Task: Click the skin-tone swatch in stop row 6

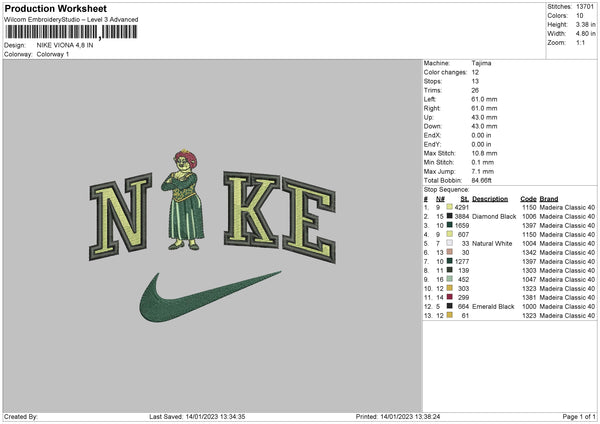Action: 450,252
